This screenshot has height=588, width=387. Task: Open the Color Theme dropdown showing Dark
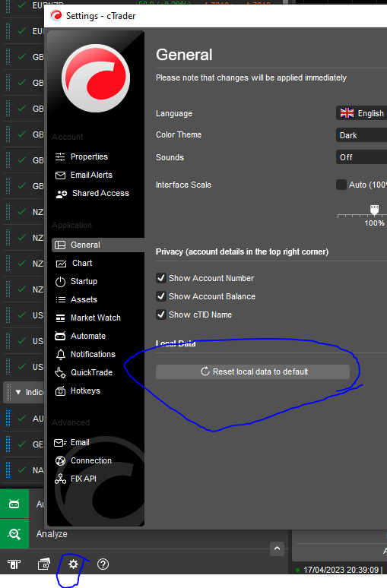point(361,135)
